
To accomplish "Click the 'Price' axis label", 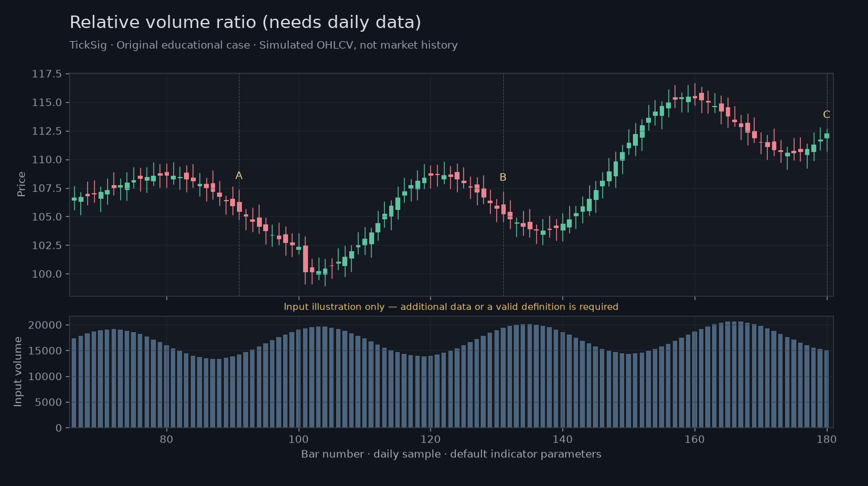I will (x=22, y=184).
